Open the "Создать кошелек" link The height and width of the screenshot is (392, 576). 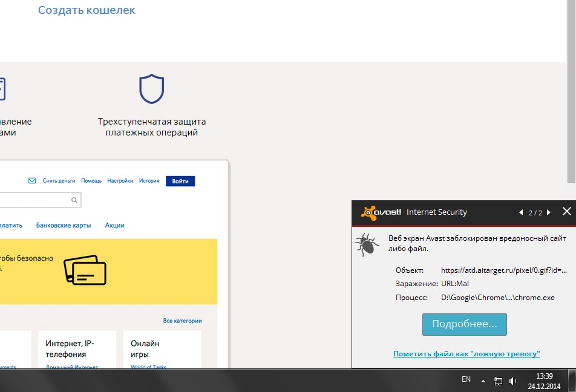pos(87,10)
